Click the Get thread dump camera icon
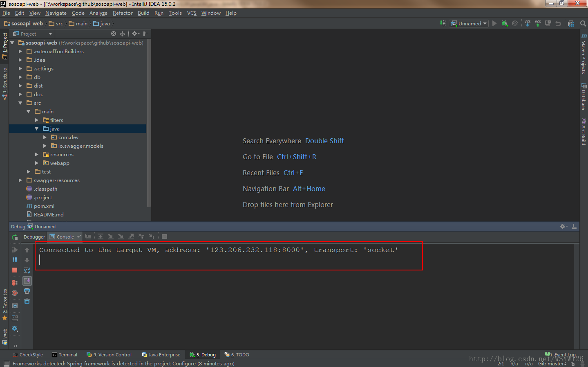 [x=15, y=306]
